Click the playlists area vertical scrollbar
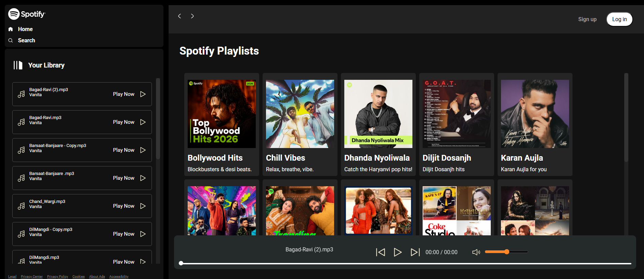The width and height of the screenshot is (644, 279). (626, 117)
